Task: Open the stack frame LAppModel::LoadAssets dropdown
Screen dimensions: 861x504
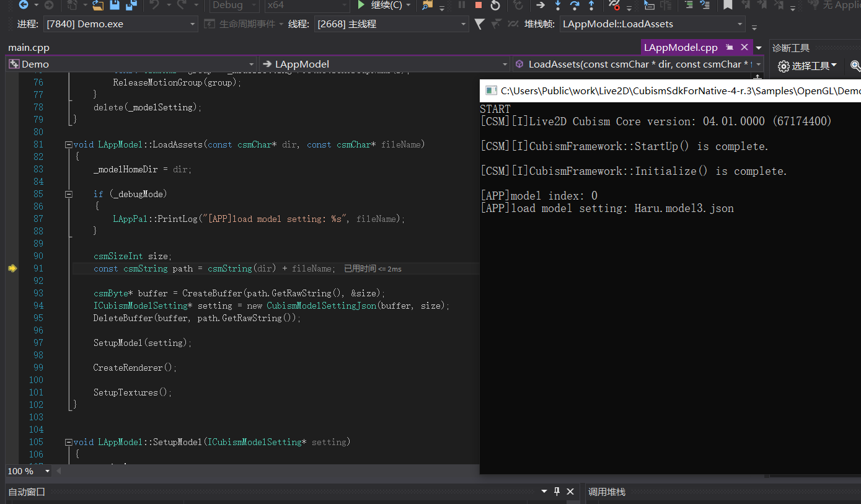Action: [x=740, y=25]
